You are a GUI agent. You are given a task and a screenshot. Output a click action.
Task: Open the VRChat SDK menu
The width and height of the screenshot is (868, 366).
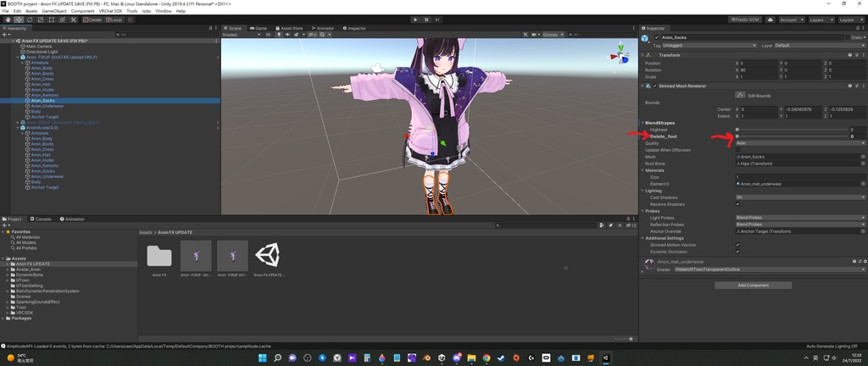(111, 11)
